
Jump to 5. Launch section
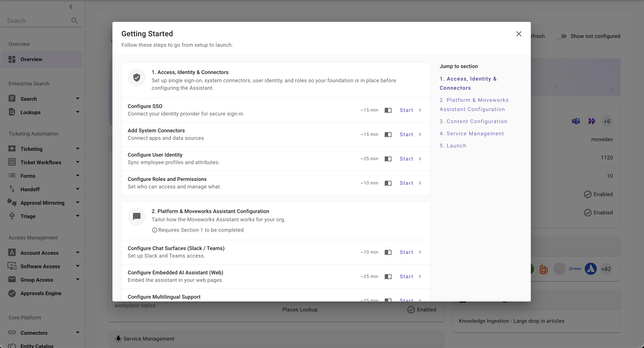click(x=453, y=146)
